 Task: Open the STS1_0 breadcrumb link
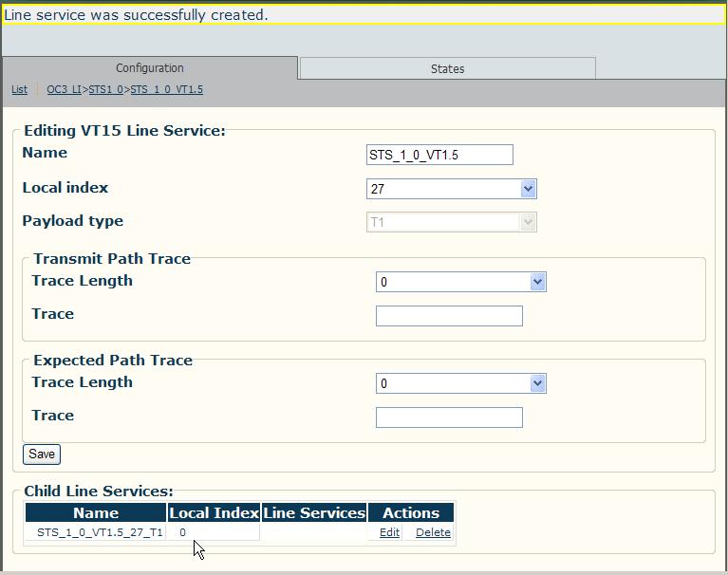tap(106, 89)
